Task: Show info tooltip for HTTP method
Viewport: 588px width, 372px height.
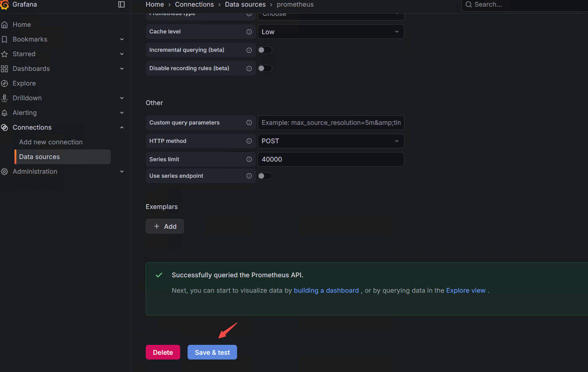Action: pyautogui.click(x=249, y=141)
